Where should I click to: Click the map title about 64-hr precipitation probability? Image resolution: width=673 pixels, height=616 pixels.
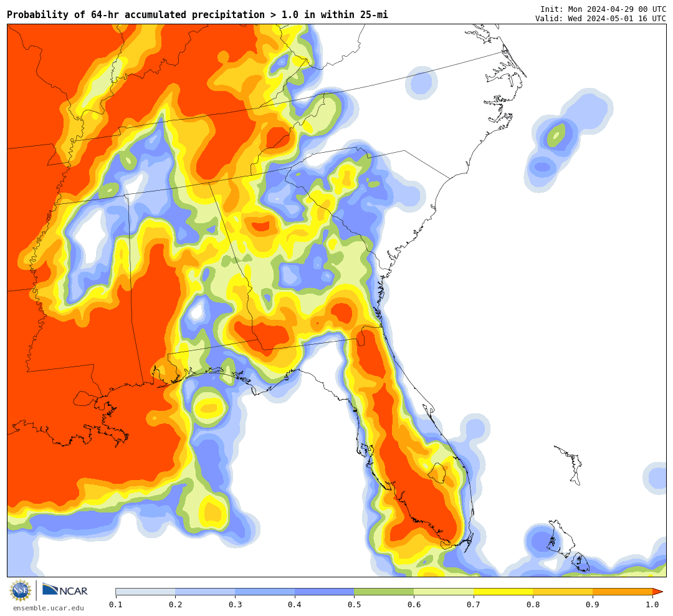[198, 15]
